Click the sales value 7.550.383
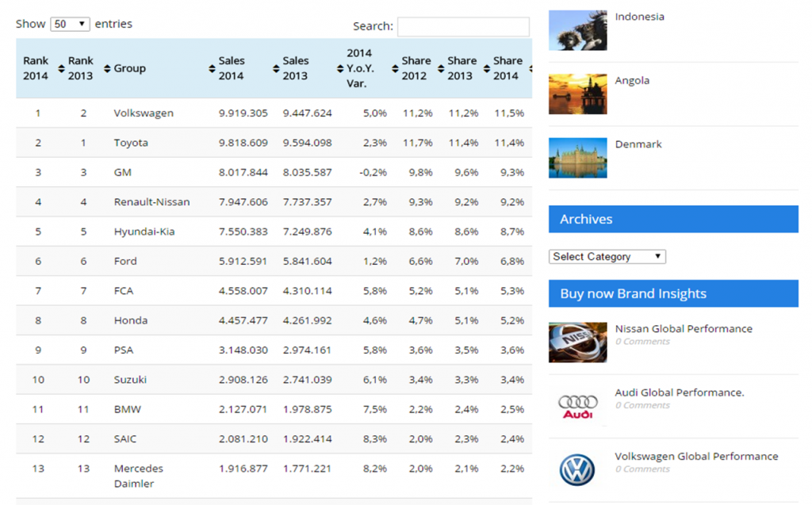 pos(243,231)
